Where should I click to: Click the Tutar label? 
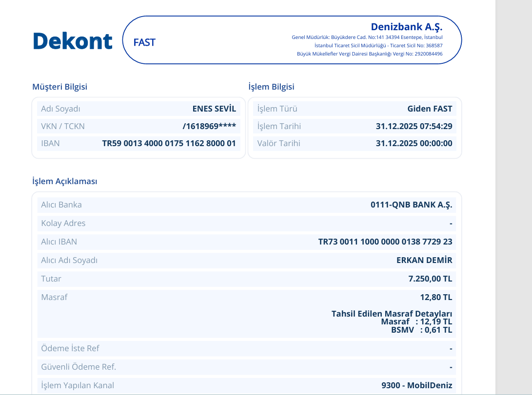(x=51, y=279)
